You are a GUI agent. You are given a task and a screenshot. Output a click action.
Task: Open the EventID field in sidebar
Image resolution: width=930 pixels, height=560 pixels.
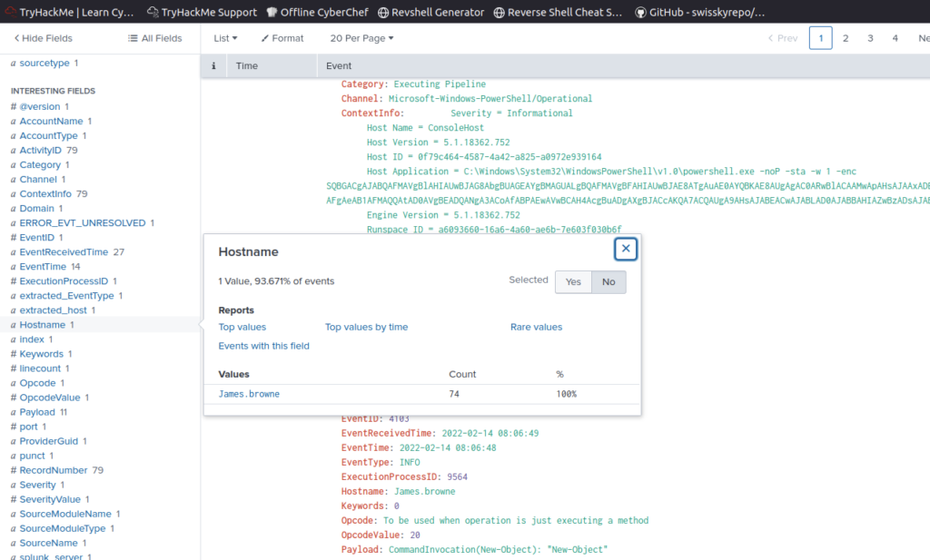tap(36, 237)
